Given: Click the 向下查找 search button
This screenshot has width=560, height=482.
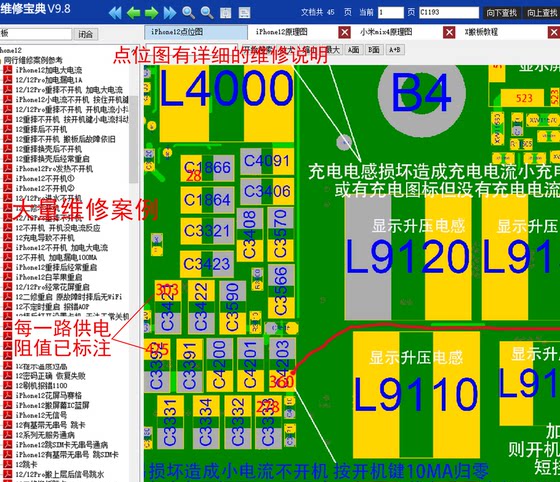Looking at the screenshot, I should tap(501, 13).
